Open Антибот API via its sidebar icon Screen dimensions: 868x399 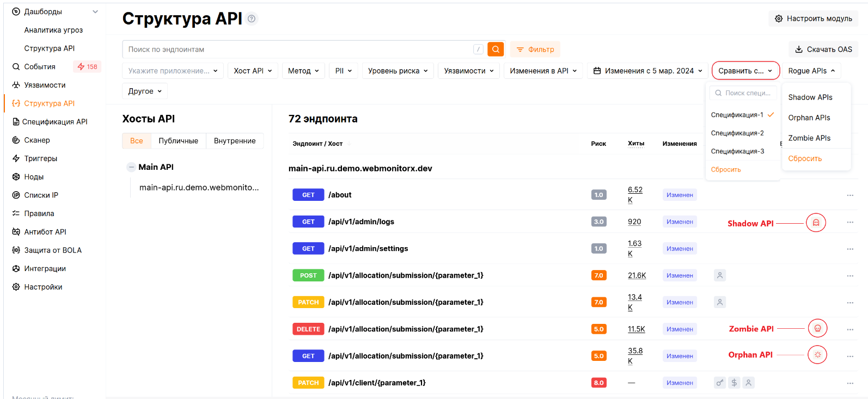point(16,232)
